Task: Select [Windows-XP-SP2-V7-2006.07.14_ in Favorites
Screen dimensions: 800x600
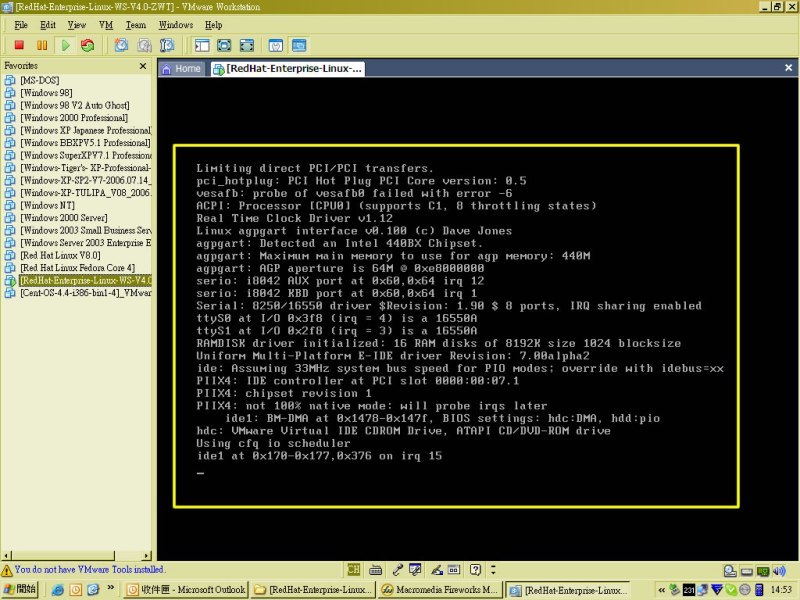Action: (86, 181)
